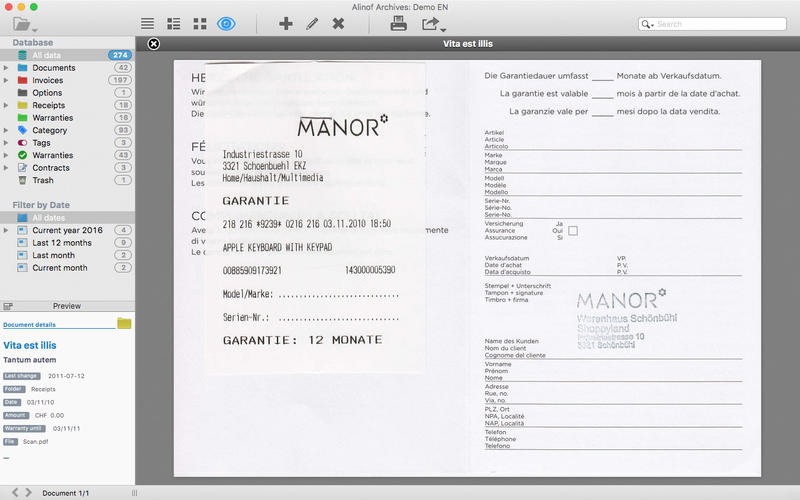Edit document with pencil icon
Viewport: 800px width, 500px height.
coord(312,23)
